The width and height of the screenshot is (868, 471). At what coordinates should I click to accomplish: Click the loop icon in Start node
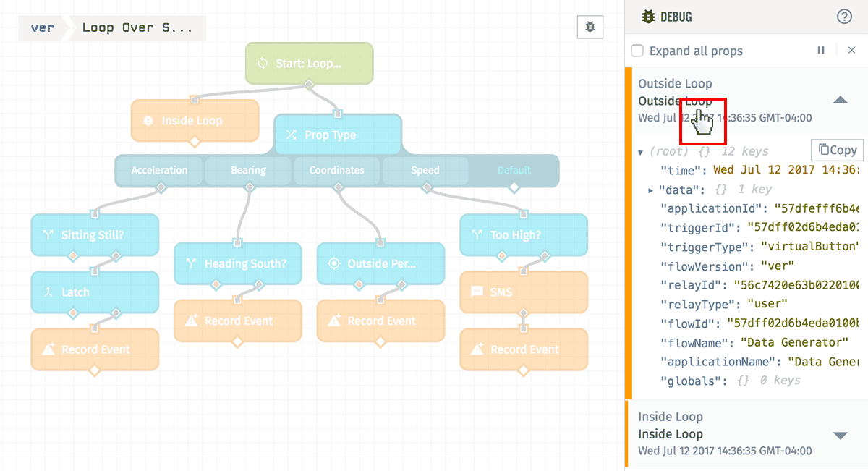point(263,64)
